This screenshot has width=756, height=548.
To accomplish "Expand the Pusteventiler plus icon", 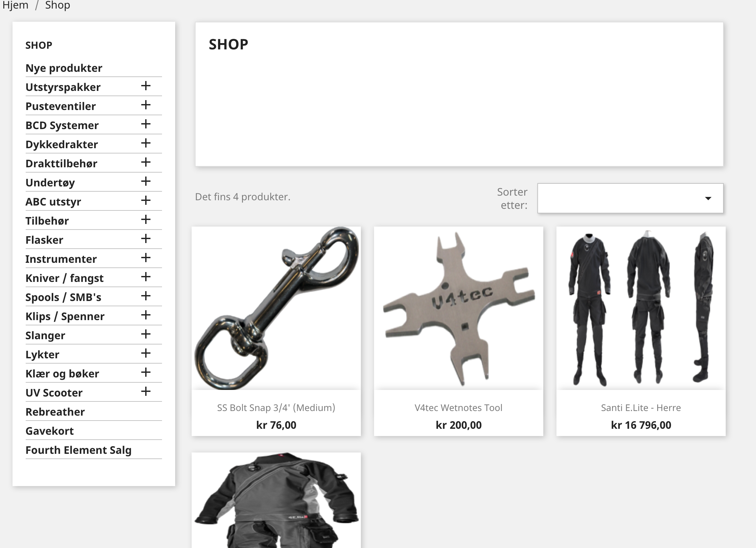I will click(x=146, y=105).
